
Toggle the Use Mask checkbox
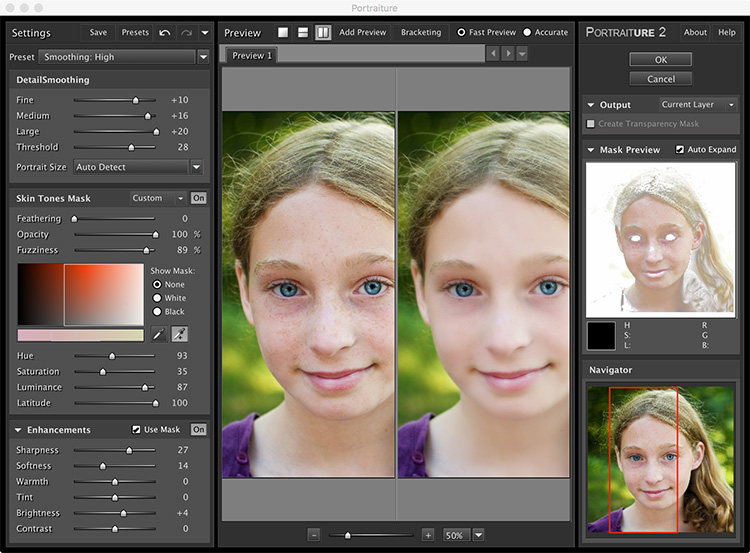click(136, 430)
